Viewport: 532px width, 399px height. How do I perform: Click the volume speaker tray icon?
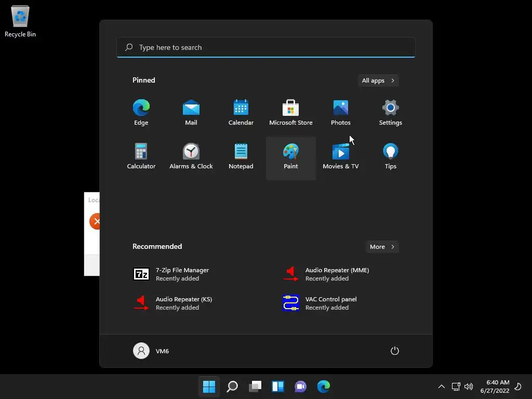469,387
